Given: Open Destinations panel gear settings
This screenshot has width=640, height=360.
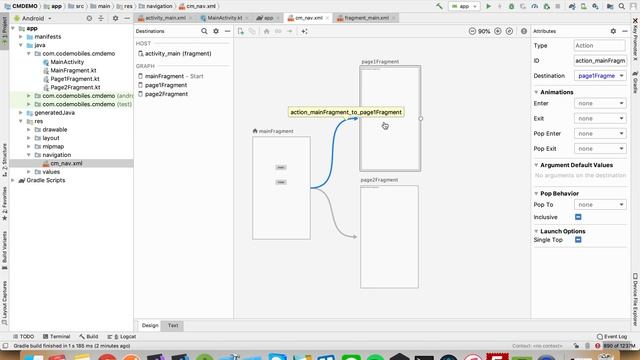Looking at the screenshot, I should coord(216,31).
